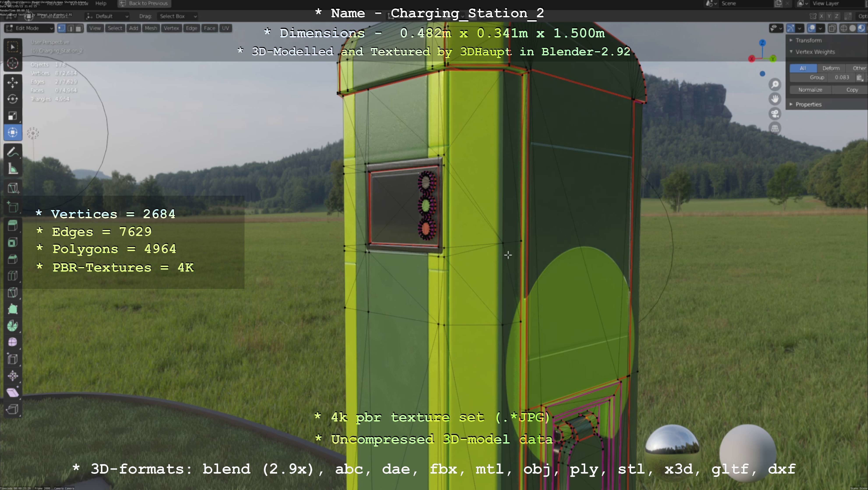Image resolution: width=868 pixels, height=490 pixels.
Task: Open the Mesh menu
Action: [151, 28]
